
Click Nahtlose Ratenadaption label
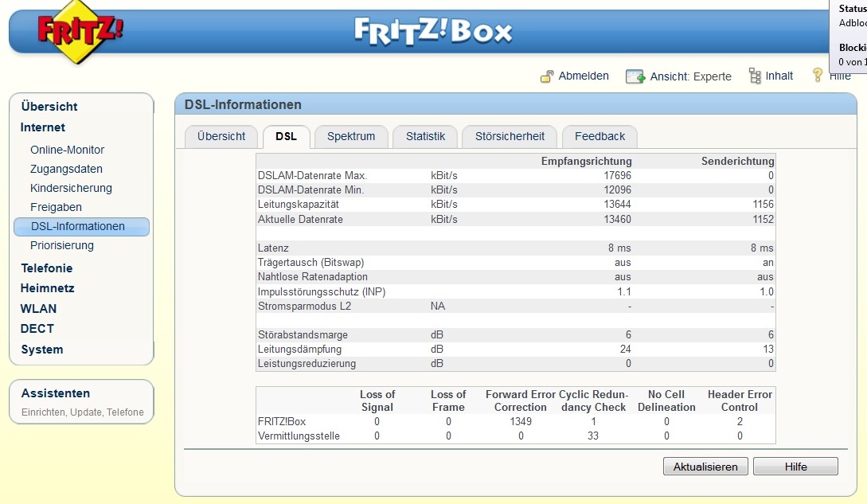click(x=312, y=276)
